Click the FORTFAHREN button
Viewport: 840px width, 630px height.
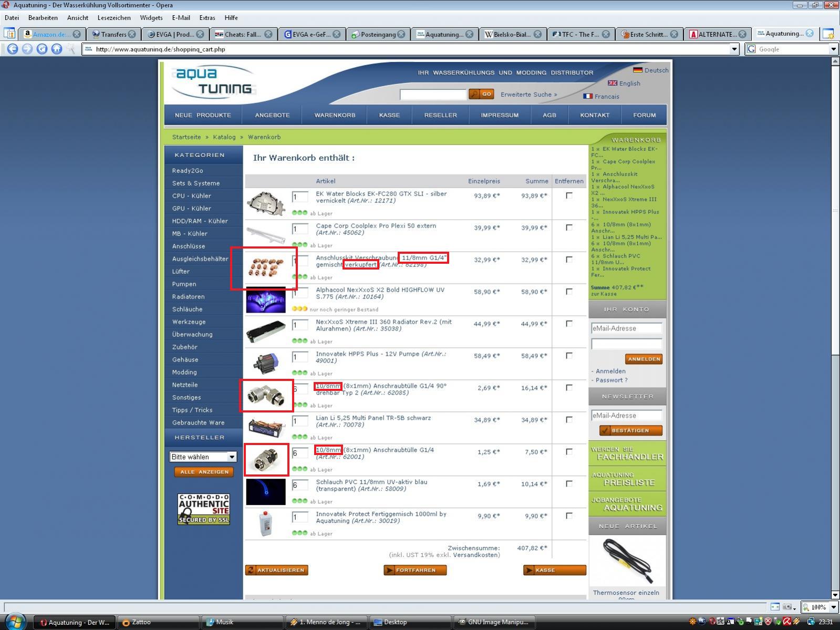[x=415, y=570]
